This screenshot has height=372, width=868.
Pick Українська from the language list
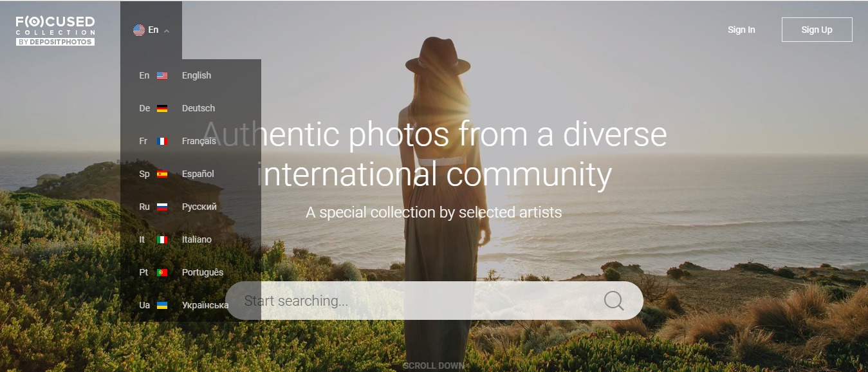point(205,305)
